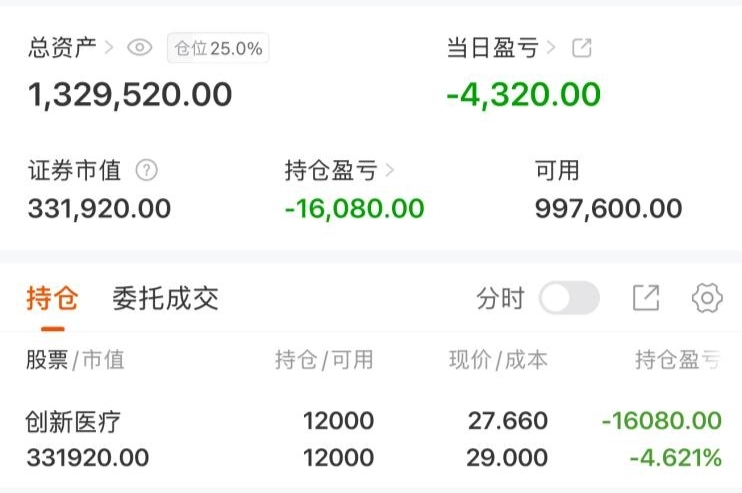Open the 仓位 25.0% badge
742x493 pixels.
click(x=218, y=48)
